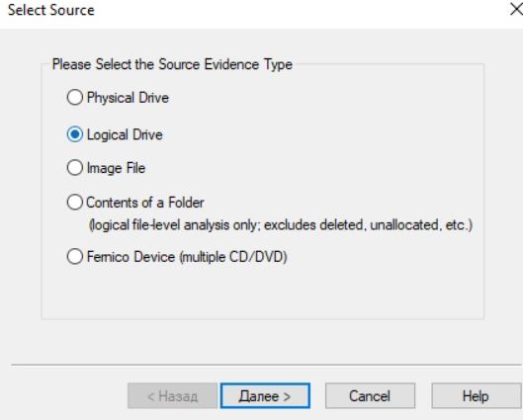Pick the Image File radio option

click(75, 167)
